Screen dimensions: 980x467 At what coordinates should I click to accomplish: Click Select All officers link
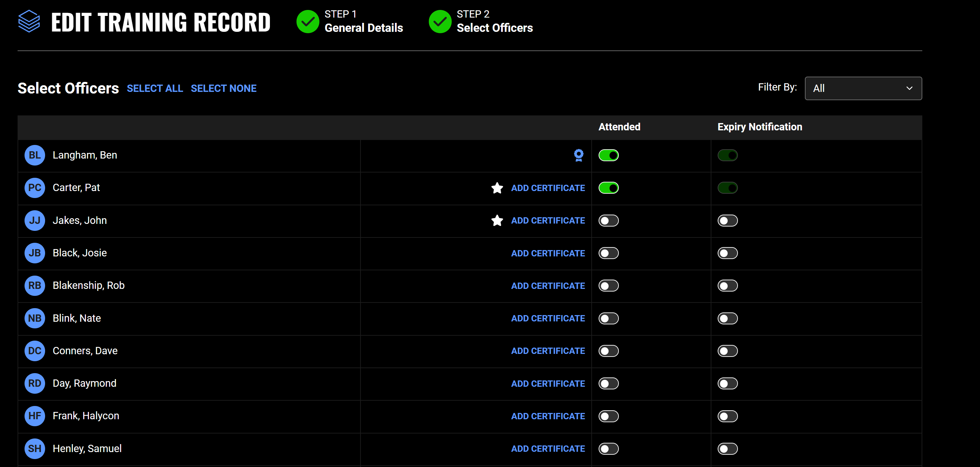[x=155, y=88]
